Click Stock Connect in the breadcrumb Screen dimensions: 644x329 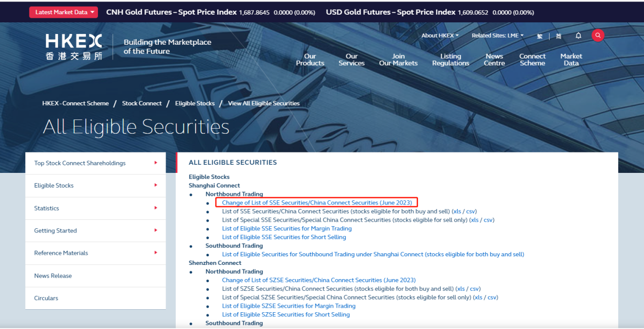(x=142, y=103)
